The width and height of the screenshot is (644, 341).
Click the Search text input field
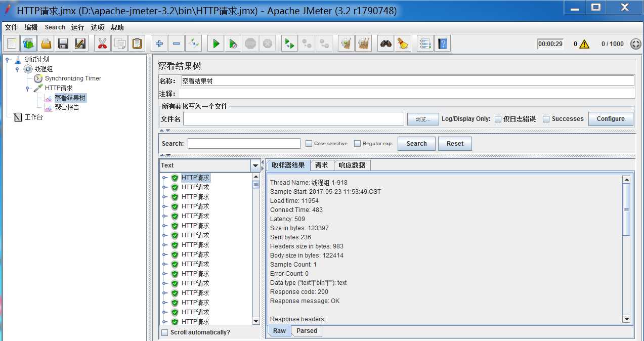[x=244, y=144]
